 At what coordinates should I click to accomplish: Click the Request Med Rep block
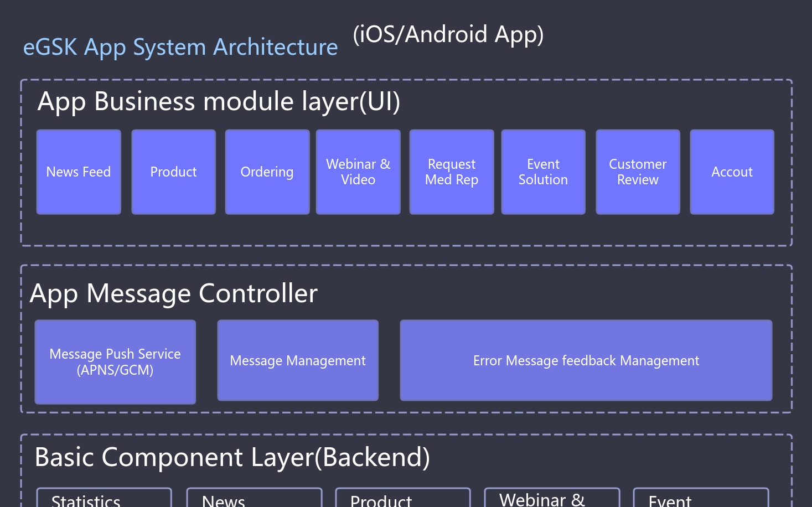tap(452, 172)
